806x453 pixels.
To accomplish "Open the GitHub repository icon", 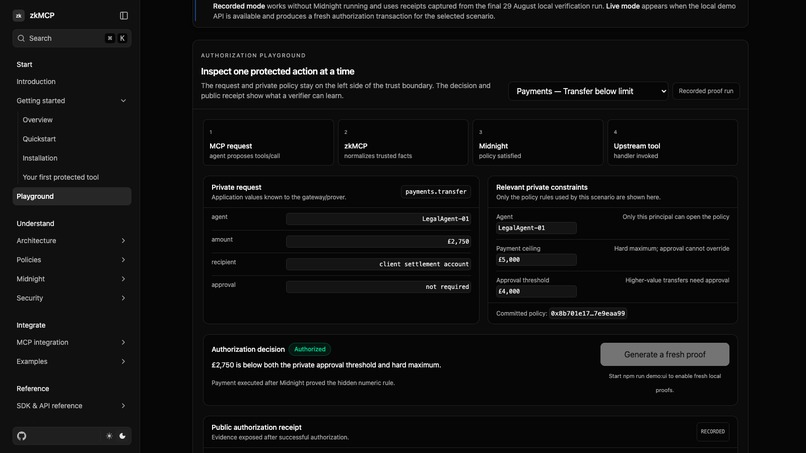I will [22, 436].
